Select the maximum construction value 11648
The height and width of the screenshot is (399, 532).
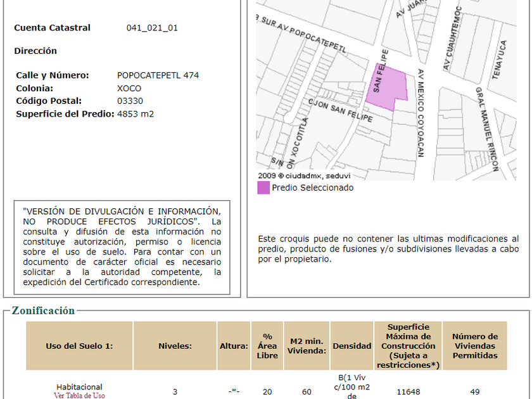[408, 392]
